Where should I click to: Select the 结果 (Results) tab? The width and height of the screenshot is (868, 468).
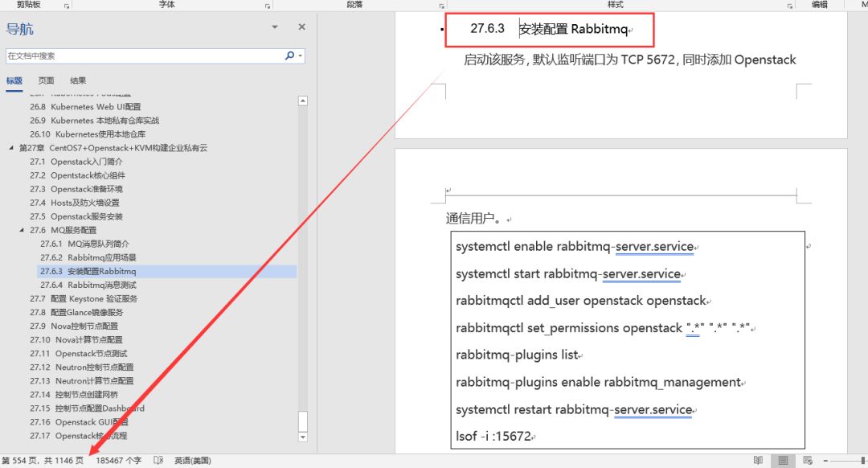point(78,81)
